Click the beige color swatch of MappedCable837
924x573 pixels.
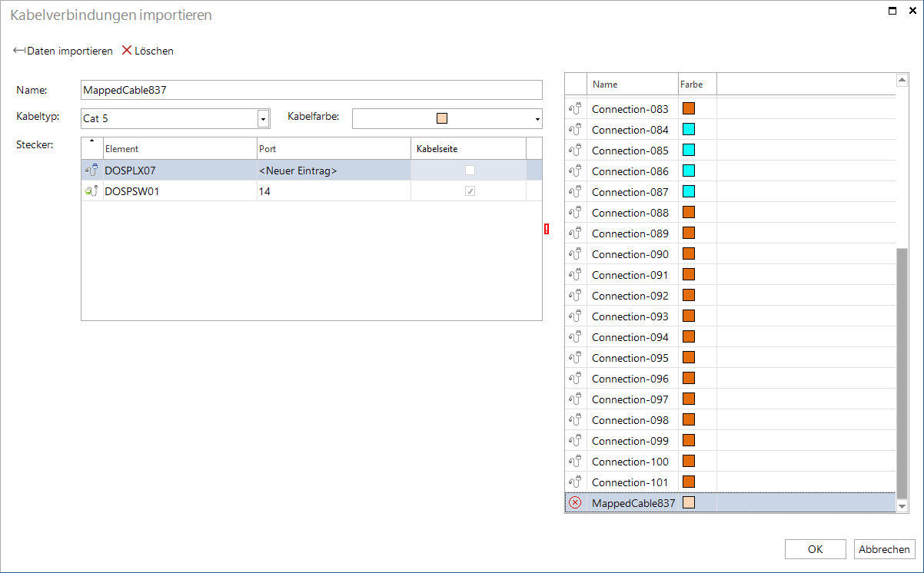click(x=689, y=503)
